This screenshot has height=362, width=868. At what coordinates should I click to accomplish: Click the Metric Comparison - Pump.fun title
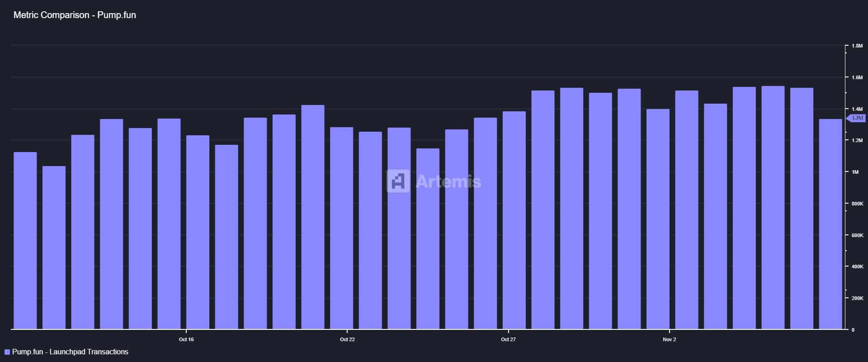(75, 15)
